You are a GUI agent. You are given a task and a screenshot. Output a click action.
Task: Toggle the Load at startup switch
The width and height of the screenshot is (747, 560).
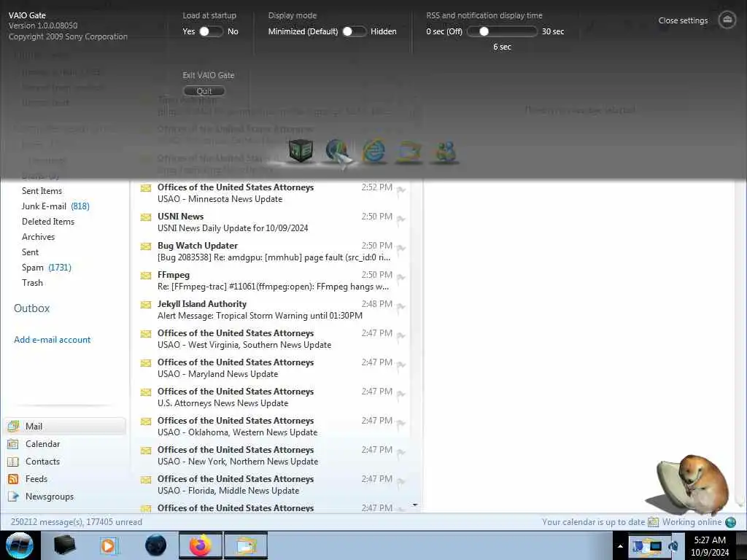click(x=211, y=31)
